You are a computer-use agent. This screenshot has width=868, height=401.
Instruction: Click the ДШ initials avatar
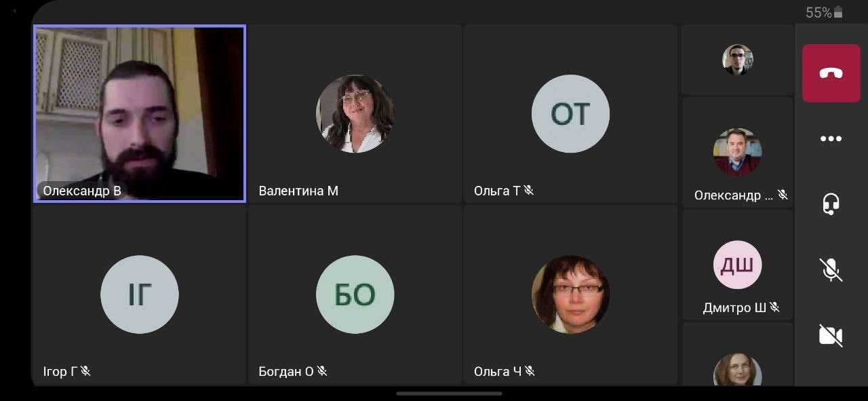coord(737,265)
